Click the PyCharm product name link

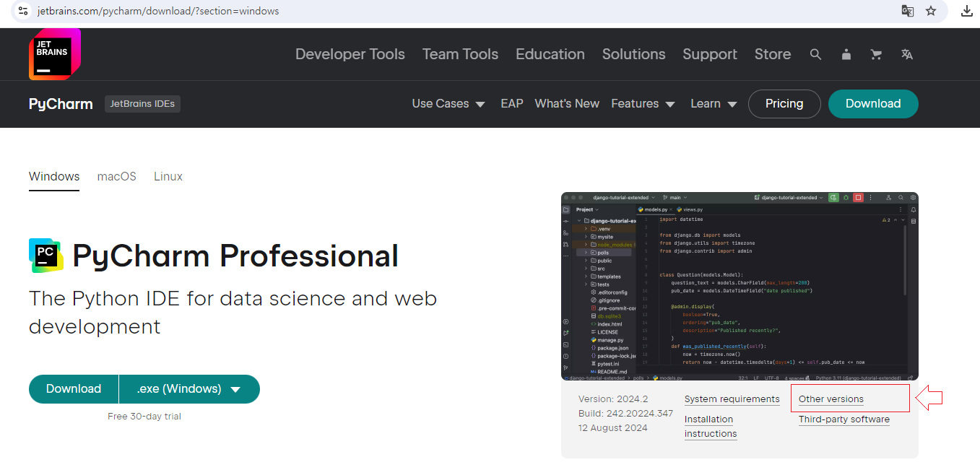tap(61, 104)
